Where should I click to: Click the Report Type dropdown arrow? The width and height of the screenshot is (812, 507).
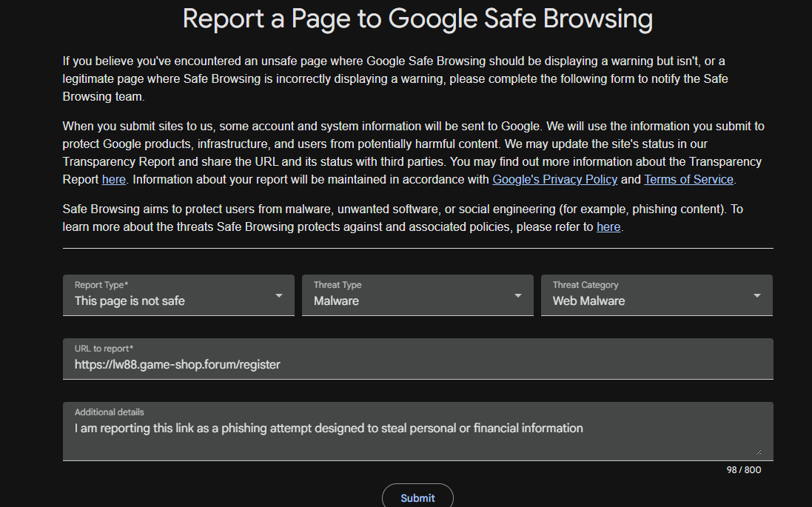[278, 296]
